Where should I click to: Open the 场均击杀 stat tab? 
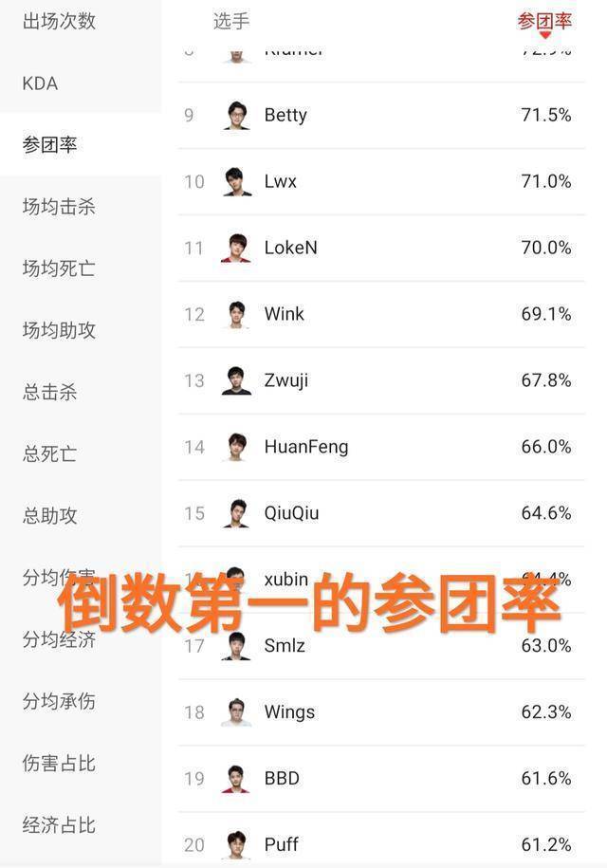click(59, 207)
